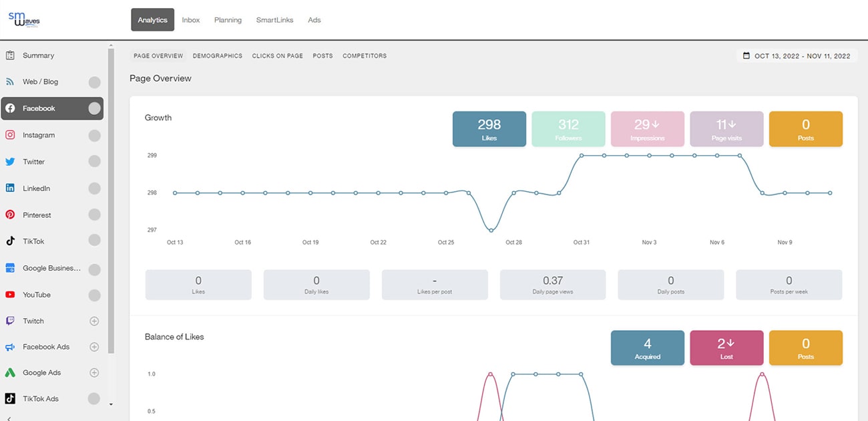Click the YouTube play icon

[x=10, y=295]
